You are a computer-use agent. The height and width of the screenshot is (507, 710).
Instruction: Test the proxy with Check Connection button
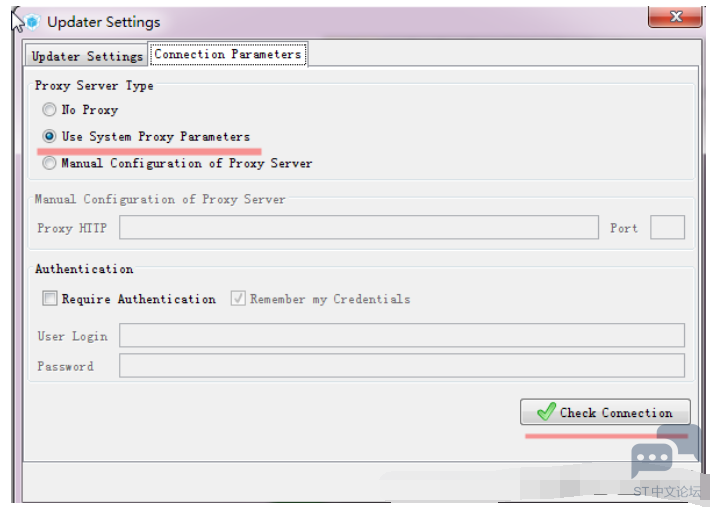605,412
